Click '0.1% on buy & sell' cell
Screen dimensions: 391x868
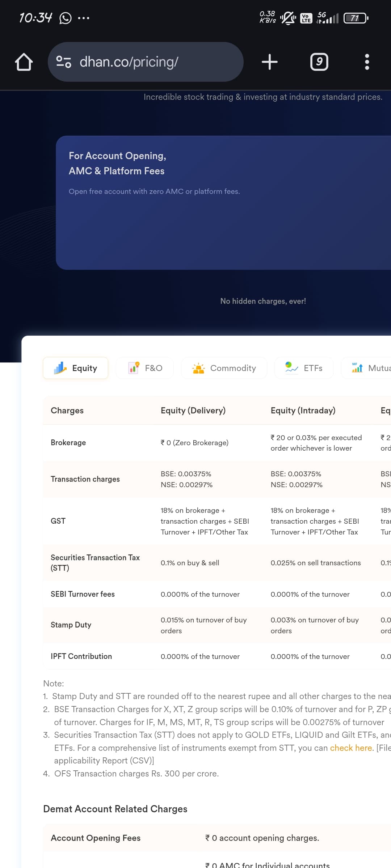click(x=190, y=563)
